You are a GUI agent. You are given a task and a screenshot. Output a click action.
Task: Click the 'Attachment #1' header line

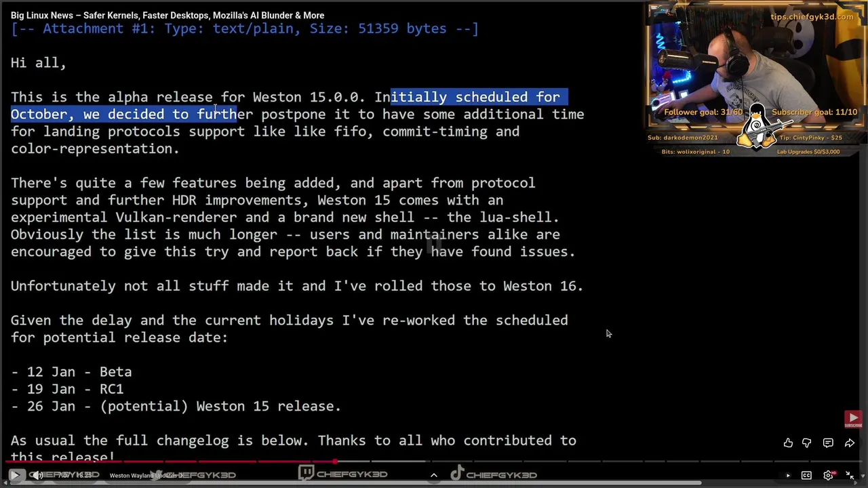tap(245, 28)
